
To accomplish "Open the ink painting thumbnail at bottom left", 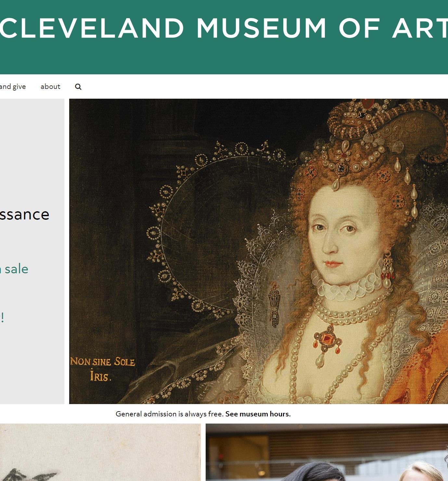I will (x=100, y=452).
